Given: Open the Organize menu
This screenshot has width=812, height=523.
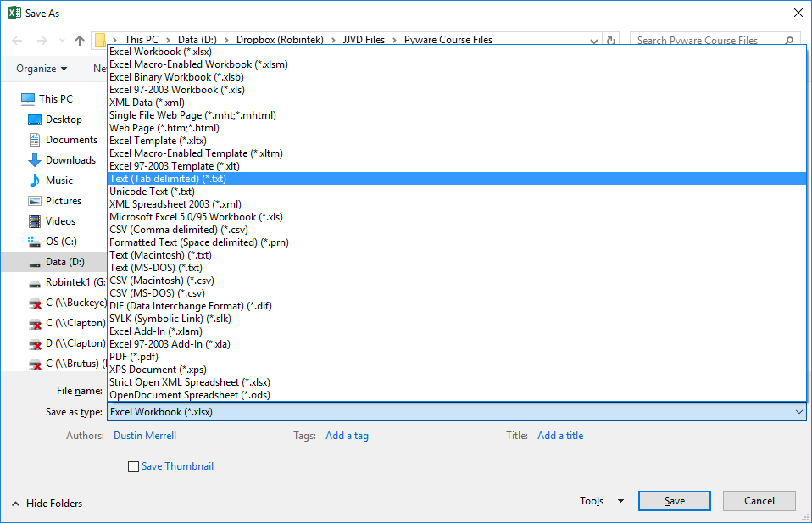Looking at the screenshot, I should point(42,69).
